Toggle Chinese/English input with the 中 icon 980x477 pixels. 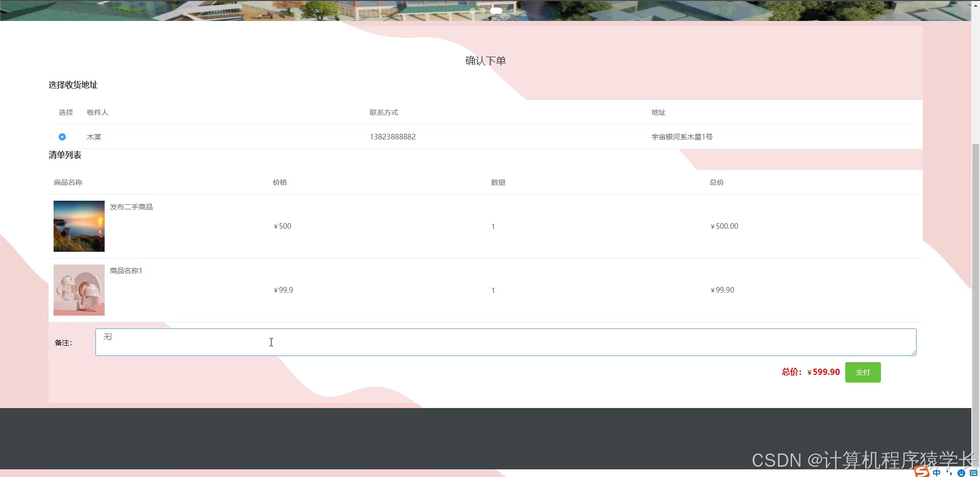[x=937, y=472]
